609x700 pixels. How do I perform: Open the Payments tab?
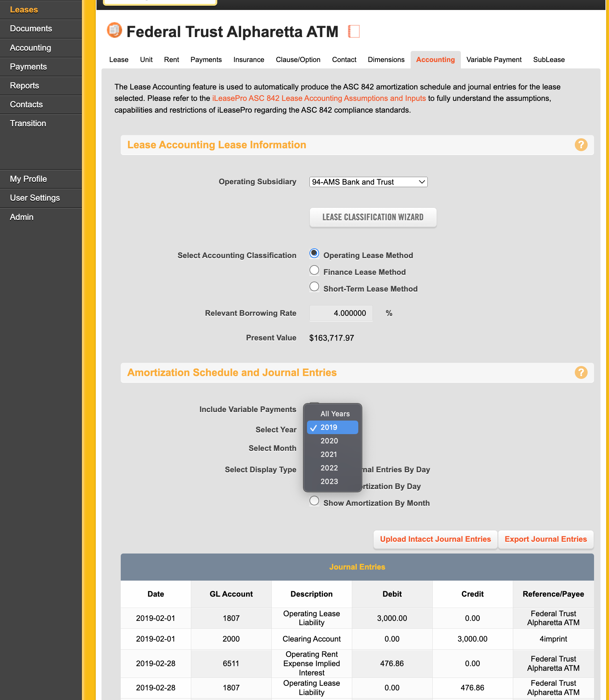click(206, 60)
